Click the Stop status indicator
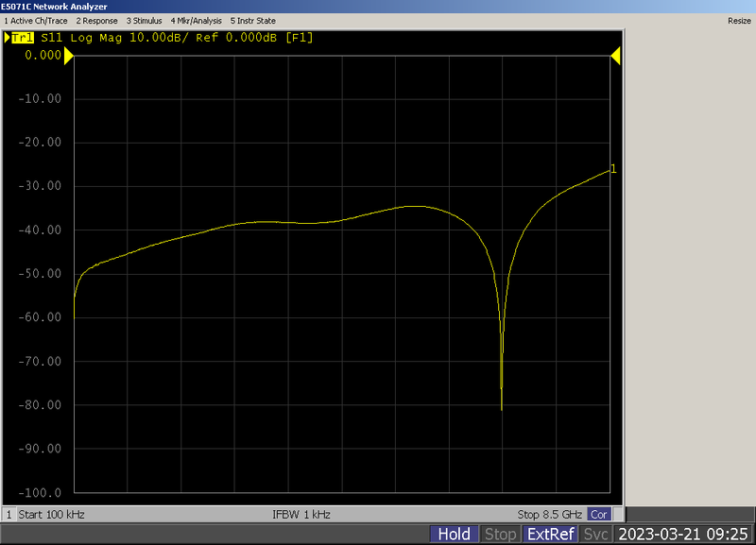This screenshot has height=545, width=756. (x=501, y=535)
